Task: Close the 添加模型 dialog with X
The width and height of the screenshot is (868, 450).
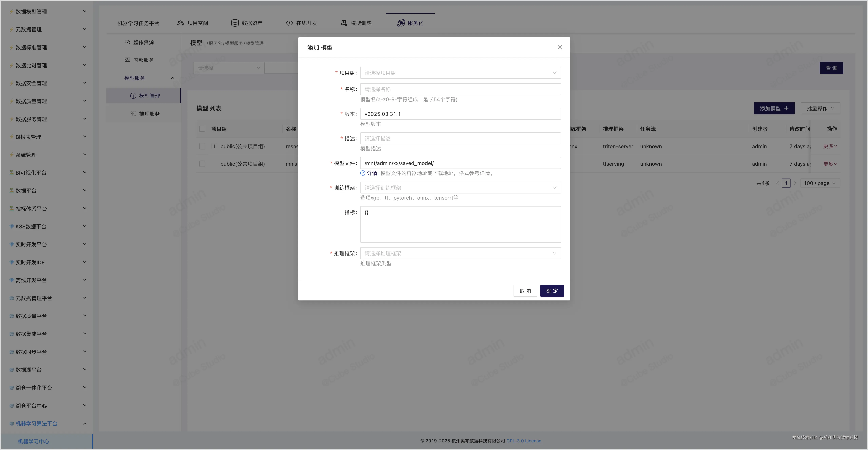Action: pos(560,47)
